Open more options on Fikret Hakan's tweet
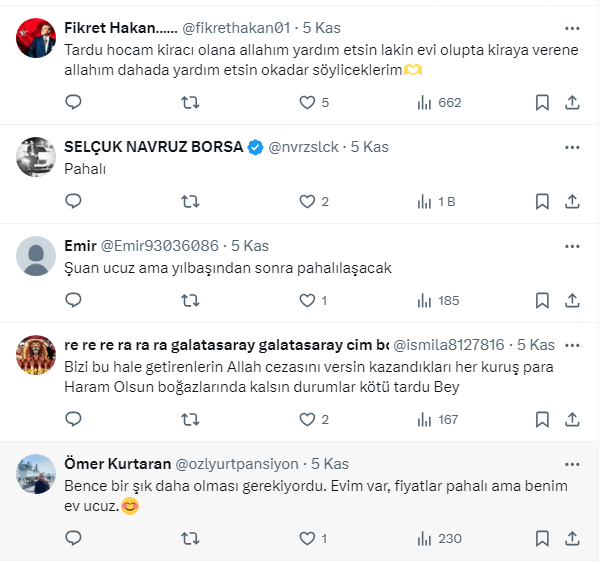This screenshot has height=564, width=615. pos(572,29)
